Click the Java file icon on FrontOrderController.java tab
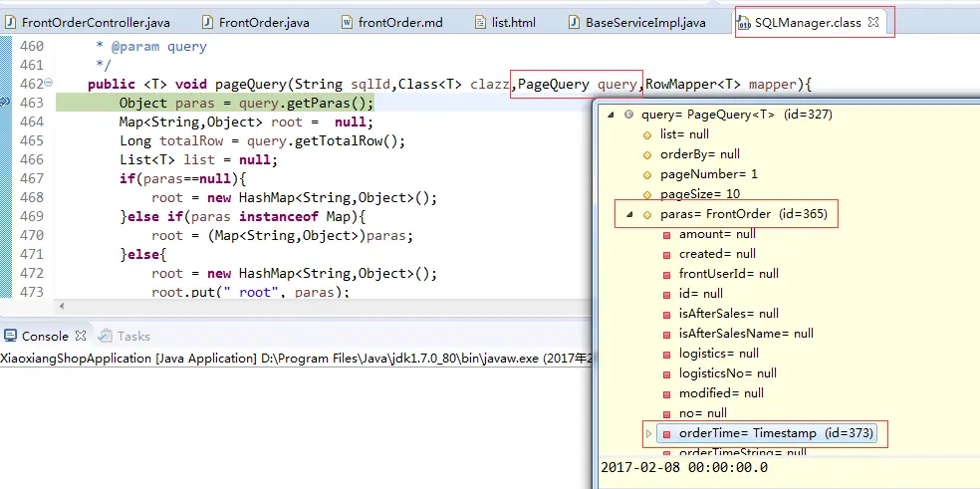Screen dimensions: 980x489 point(11,23)
